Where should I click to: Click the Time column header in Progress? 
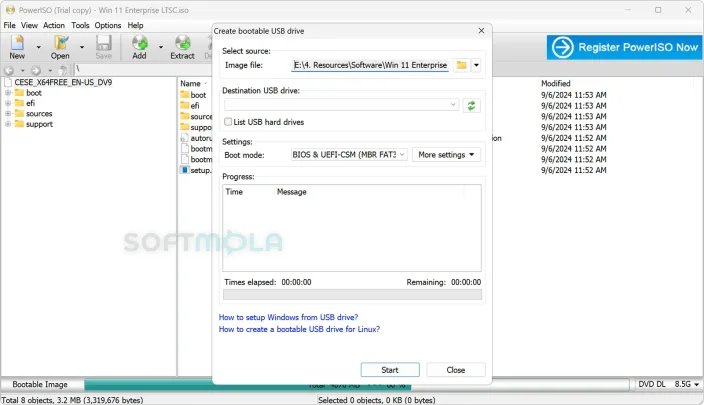click(x=234, y=192)
